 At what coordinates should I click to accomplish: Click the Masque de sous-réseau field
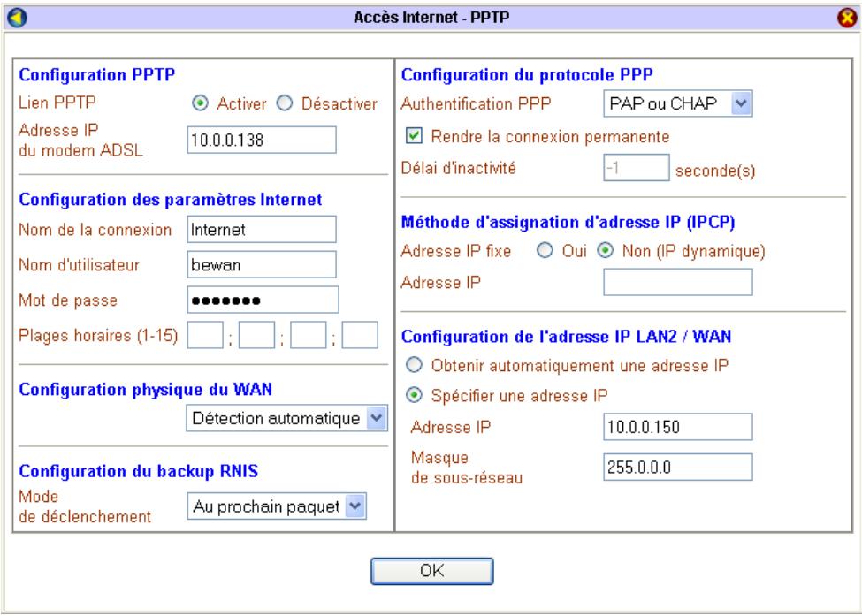pyautogui.click(x=678, y=468)
